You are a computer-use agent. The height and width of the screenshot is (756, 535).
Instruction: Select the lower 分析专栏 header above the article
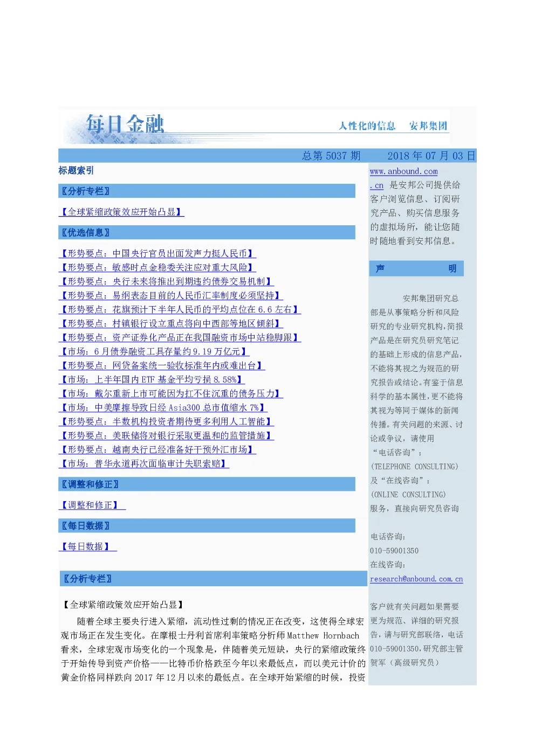[x=213, y=579]
